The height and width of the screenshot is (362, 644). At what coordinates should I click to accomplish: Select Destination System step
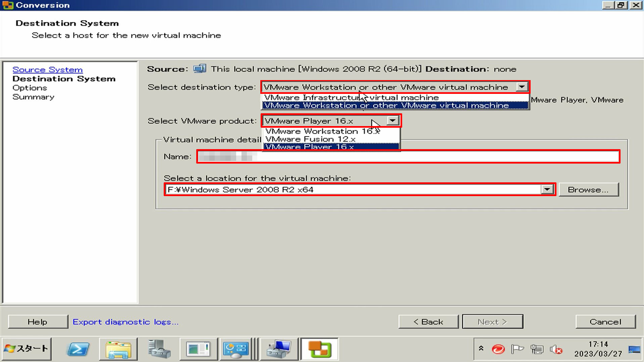(64, 78)
